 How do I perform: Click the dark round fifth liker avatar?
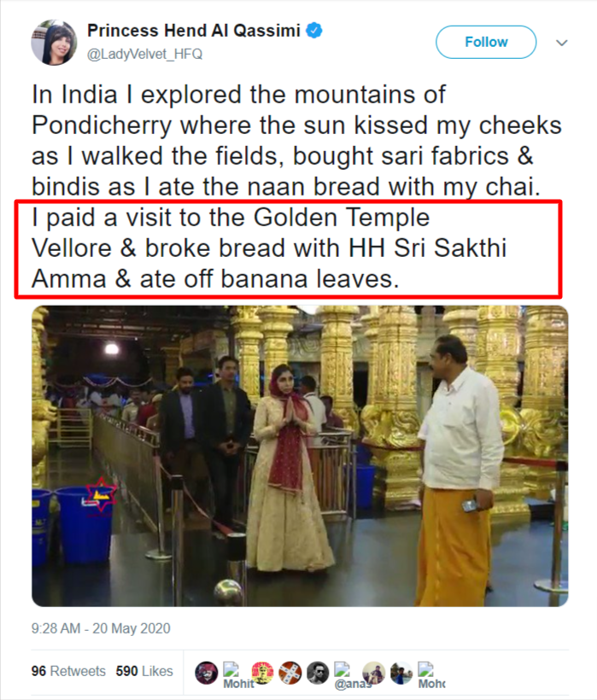tap(318, 673)
